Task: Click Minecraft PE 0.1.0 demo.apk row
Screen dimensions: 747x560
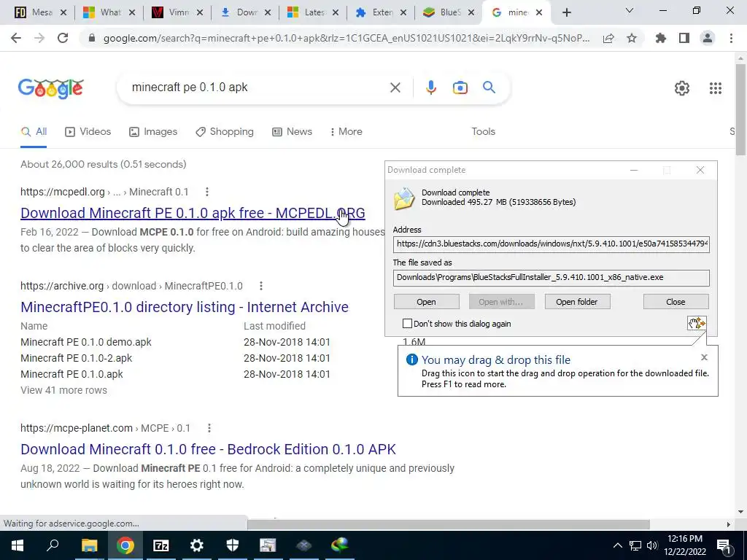Action: point(86,342)
